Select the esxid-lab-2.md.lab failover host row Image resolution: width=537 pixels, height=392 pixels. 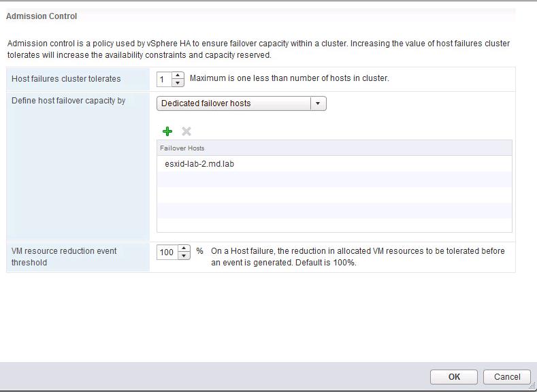[x=199, y=164]
